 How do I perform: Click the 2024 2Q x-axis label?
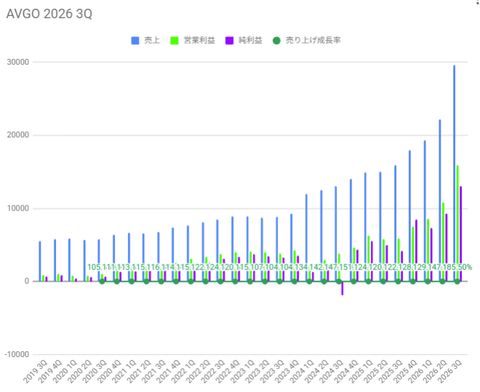[x=317, y=371]
